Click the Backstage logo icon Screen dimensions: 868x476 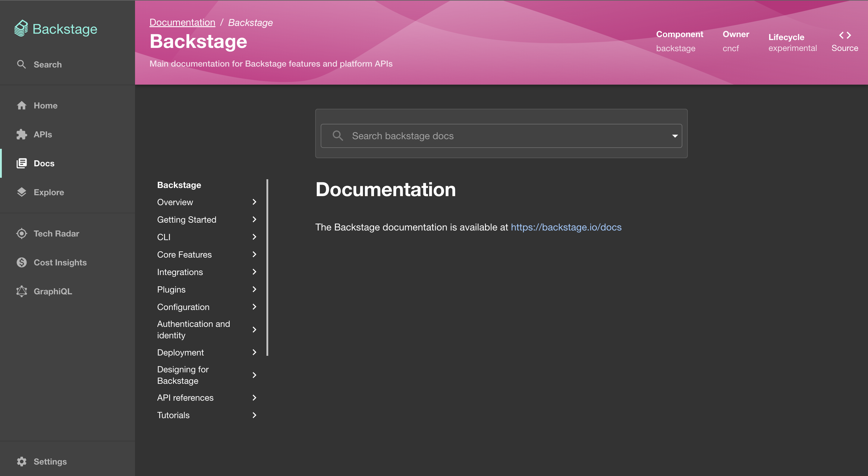(21, 27)
